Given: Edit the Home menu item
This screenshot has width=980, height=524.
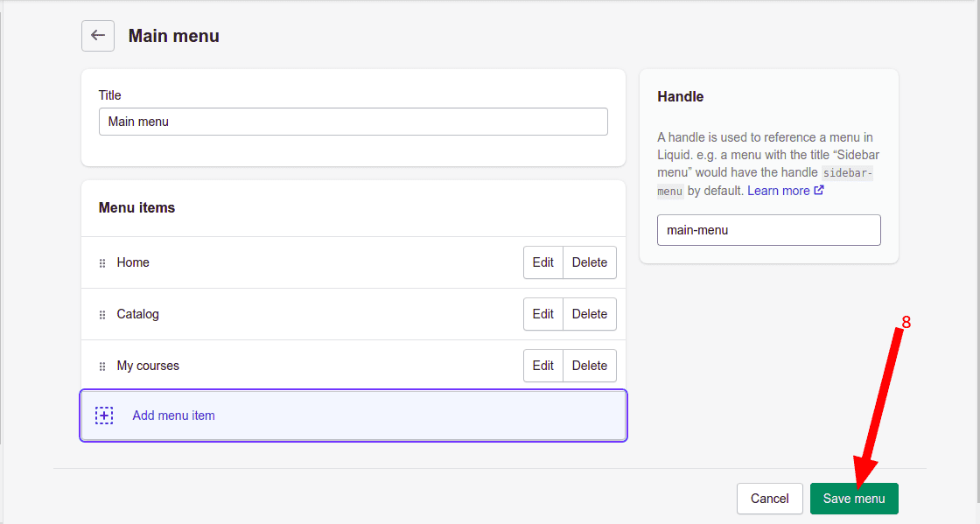Looking at the screenshot, I should (x=542, y=262).
